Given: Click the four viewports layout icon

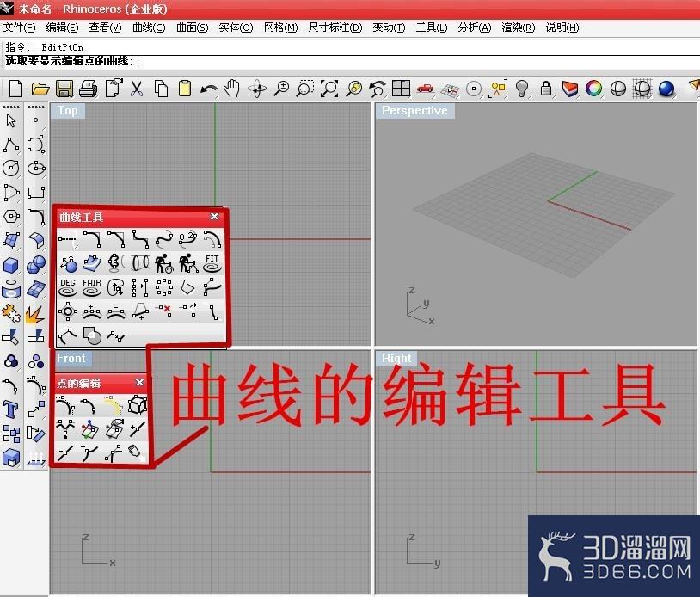Looking at the screenshot, I should pos(401,89).
